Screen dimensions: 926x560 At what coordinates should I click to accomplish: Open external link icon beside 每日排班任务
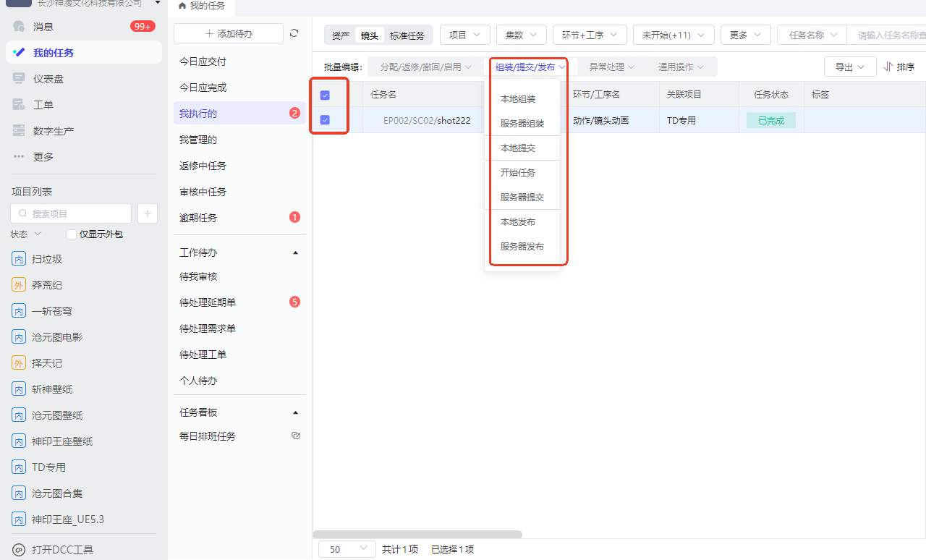point(295,436)
